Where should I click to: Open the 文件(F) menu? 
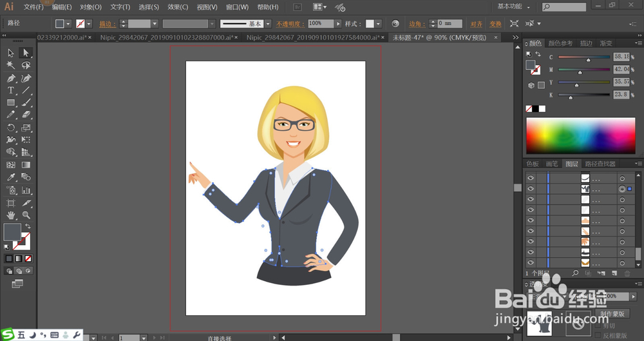(x=33, y=7)
